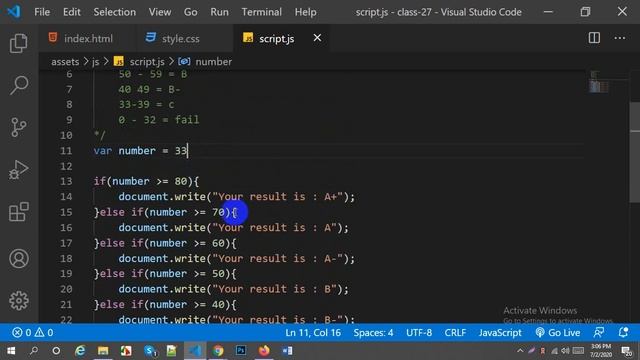Open the Search view in activity bar
Screen dimensions: 640x360
click(18, 85)
